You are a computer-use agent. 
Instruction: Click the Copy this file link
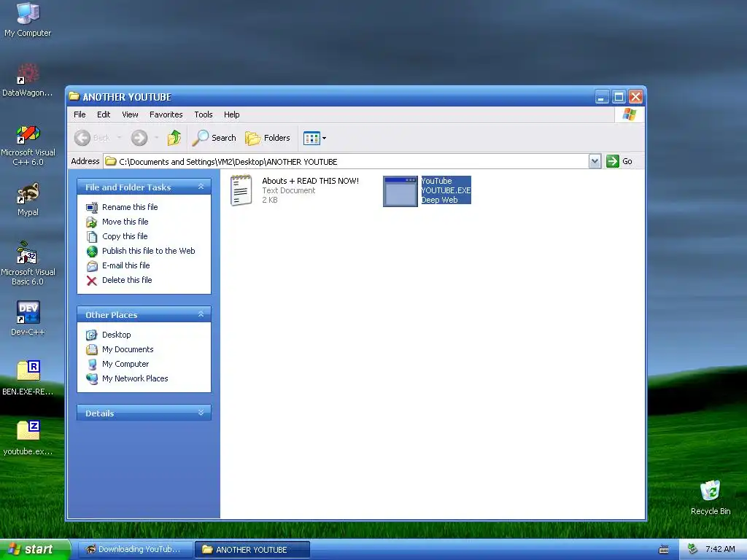[125, 236]
